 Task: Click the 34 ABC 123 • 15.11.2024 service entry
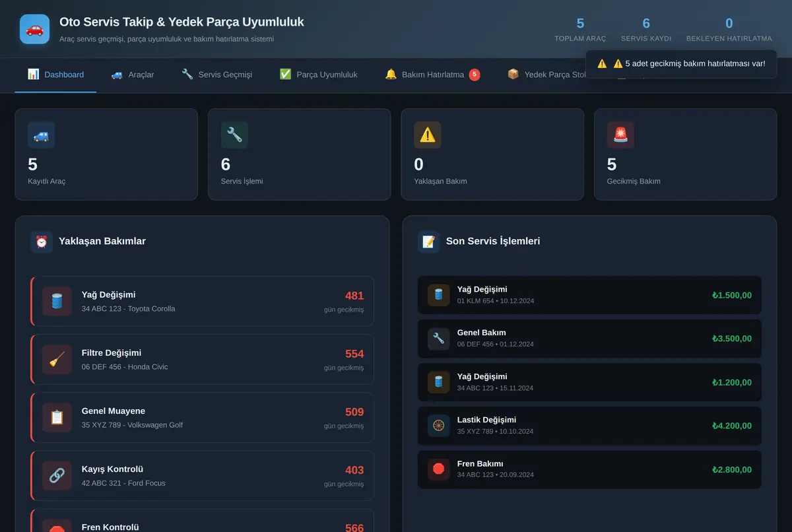click(x=589, y=382)
